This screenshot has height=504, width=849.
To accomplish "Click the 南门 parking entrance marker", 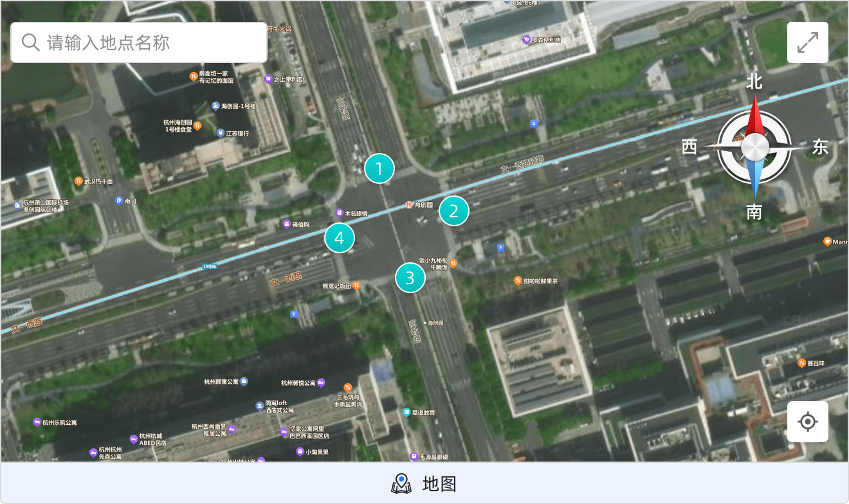I will click(x=119, y=201).
